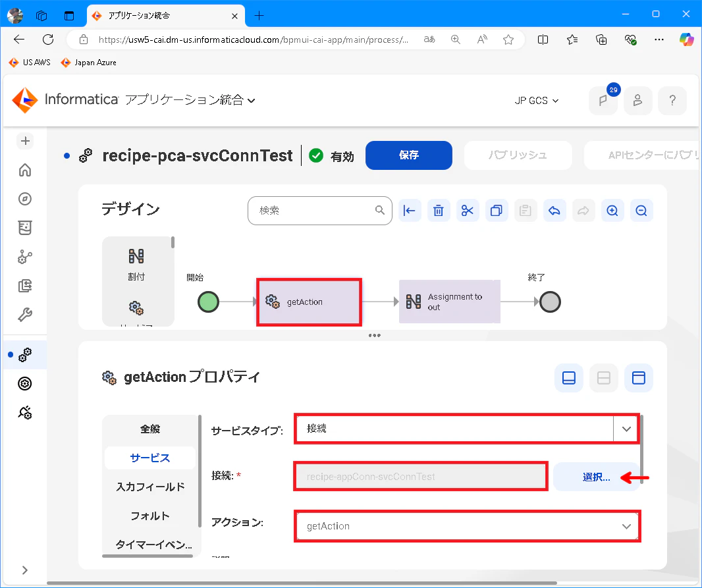Switch to split panel layout icon
This screenshot has width=702, height=588.
point(603,378)
